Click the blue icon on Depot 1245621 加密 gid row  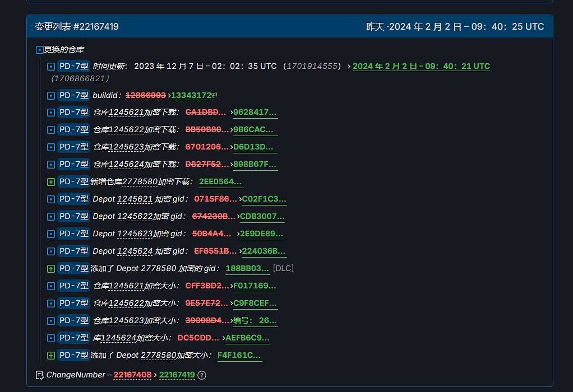click(x=50, y=199)
